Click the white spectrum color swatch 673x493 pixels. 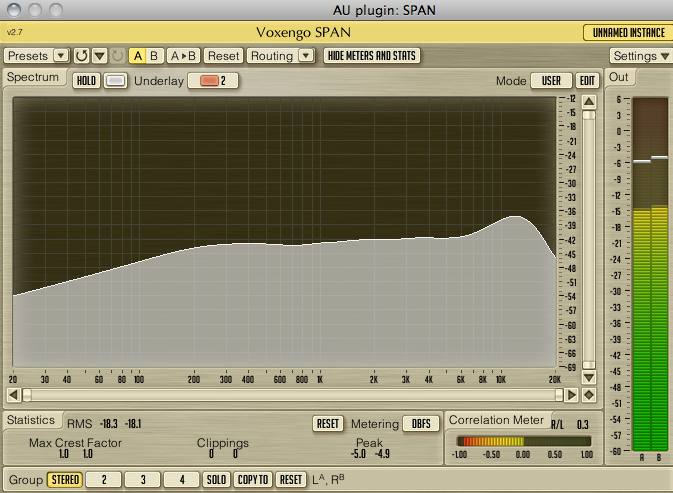pos(115,81)
